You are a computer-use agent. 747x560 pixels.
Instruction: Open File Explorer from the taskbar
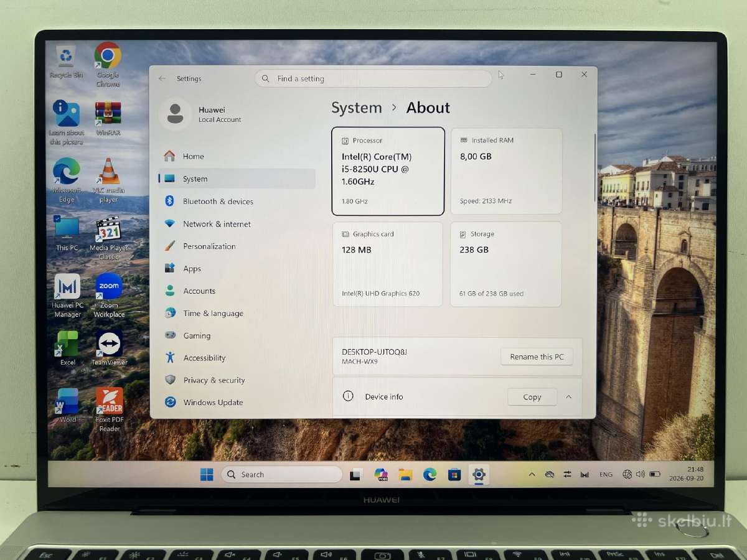[405, 475]
